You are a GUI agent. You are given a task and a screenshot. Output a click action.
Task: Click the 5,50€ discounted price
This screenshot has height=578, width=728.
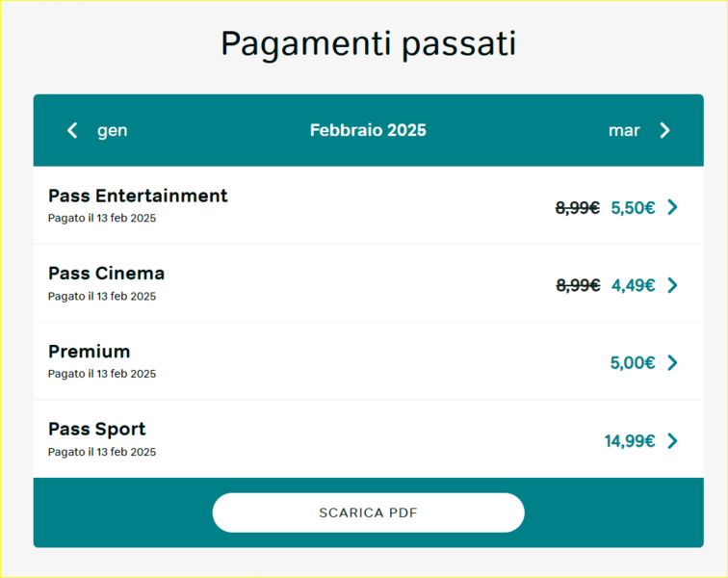633,207
